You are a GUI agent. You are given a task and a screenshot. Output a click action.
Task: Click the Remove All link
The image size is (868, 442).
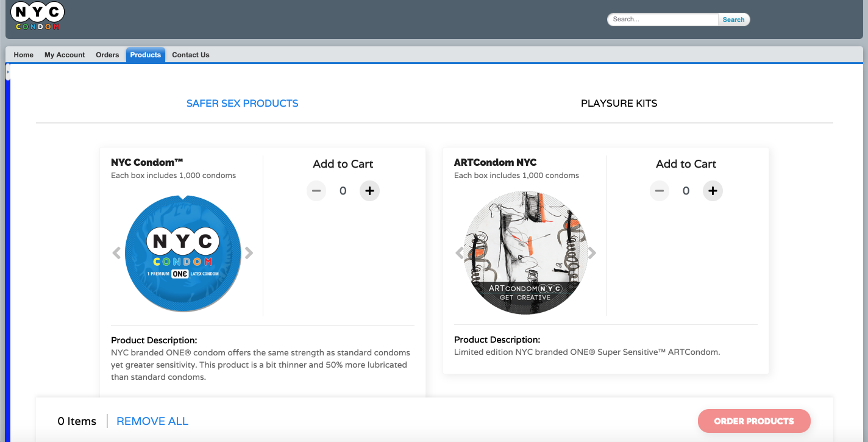pos(152,421)
